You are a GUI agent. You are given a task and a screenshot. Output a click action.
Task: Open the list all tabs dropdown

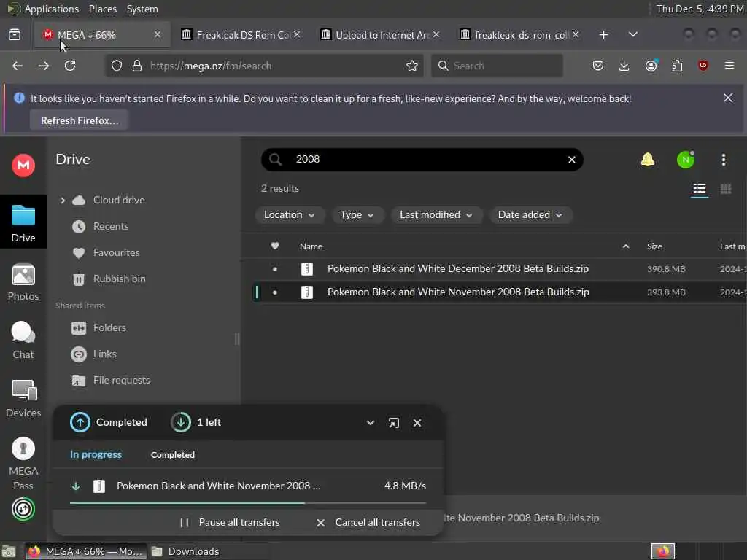[632, 35]
